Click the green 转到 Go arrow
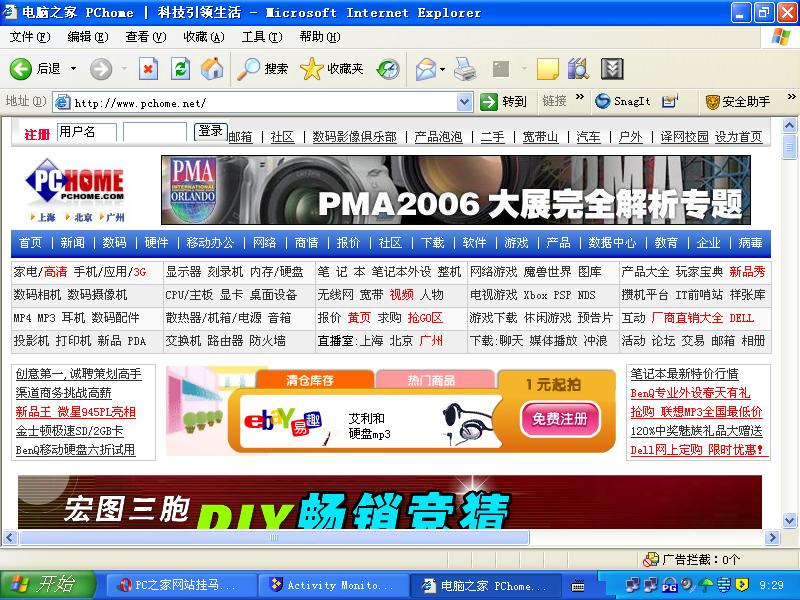The image size is (800, 600). click(488, 102)
